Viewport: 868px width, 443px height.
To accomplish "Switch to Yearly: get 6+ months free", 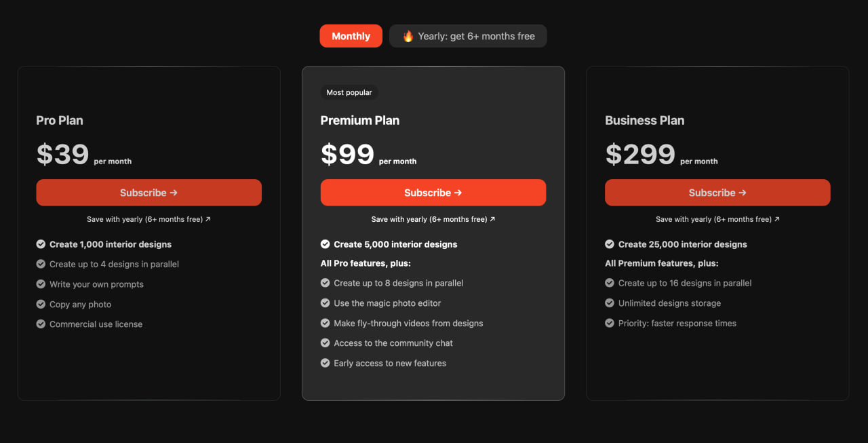I will coord(468,36).
